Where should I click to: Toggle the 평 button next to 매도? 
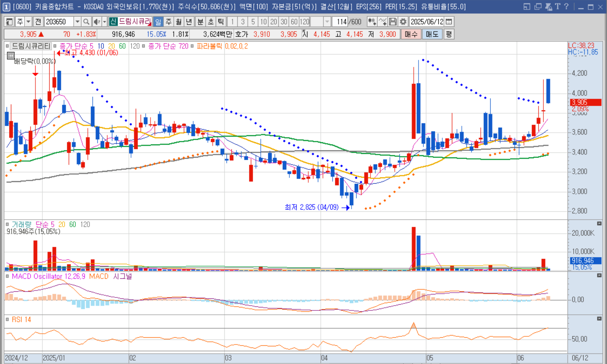(449, 34)
